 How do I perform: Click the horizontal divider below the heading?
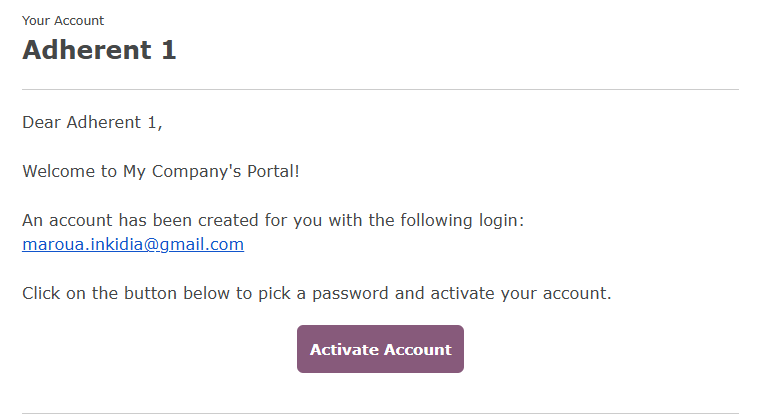[380, 90]
